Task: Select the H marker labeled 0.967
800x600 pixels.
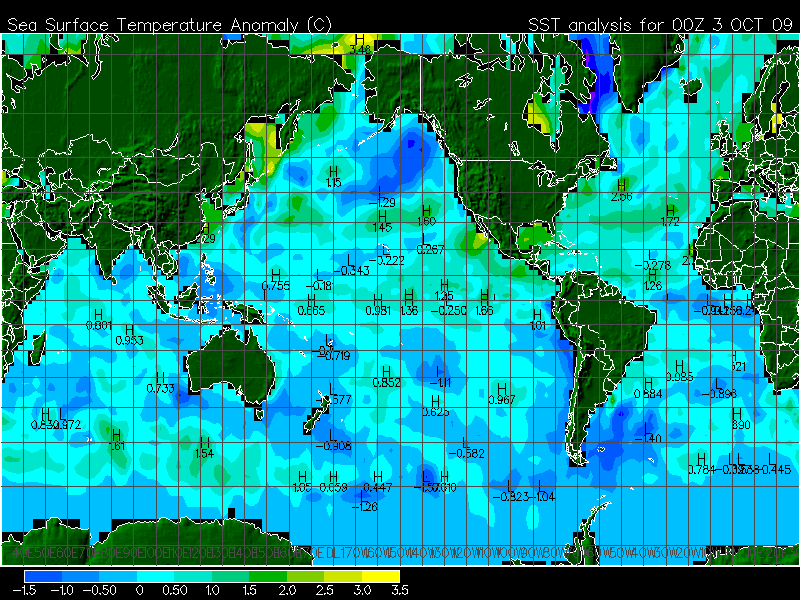Action: (x=501, y=388)
